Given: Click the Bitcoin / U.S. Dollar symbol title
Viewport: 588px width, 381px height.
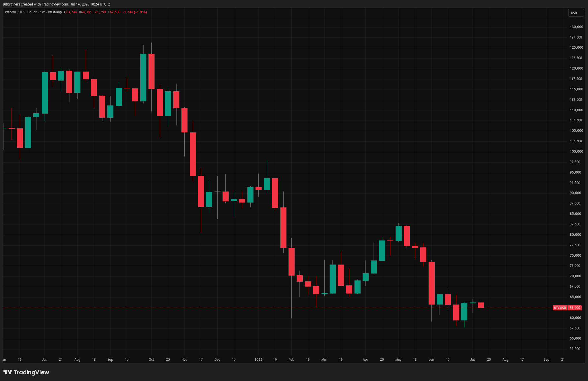Looking at the screenshot, I should (x=21, y=12).
